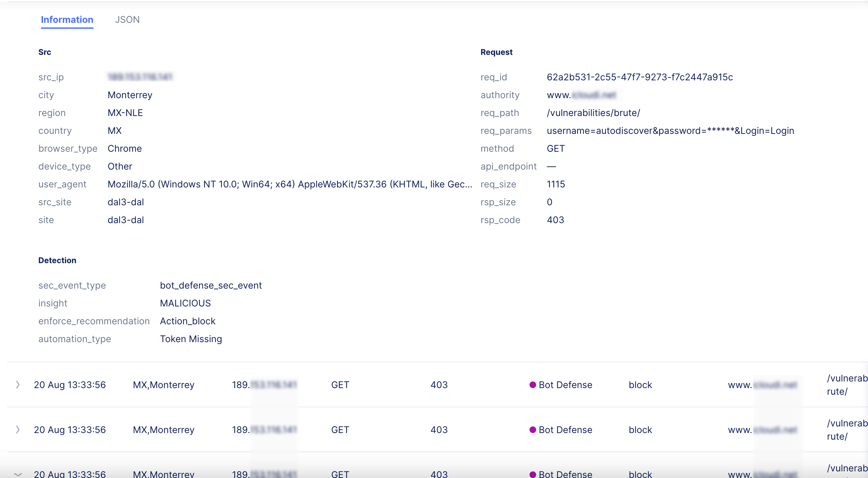The height and width of the screenshot is (478, 868).
Task: Click the Bot Defense indicator on second row
Action: coord(533,429)
